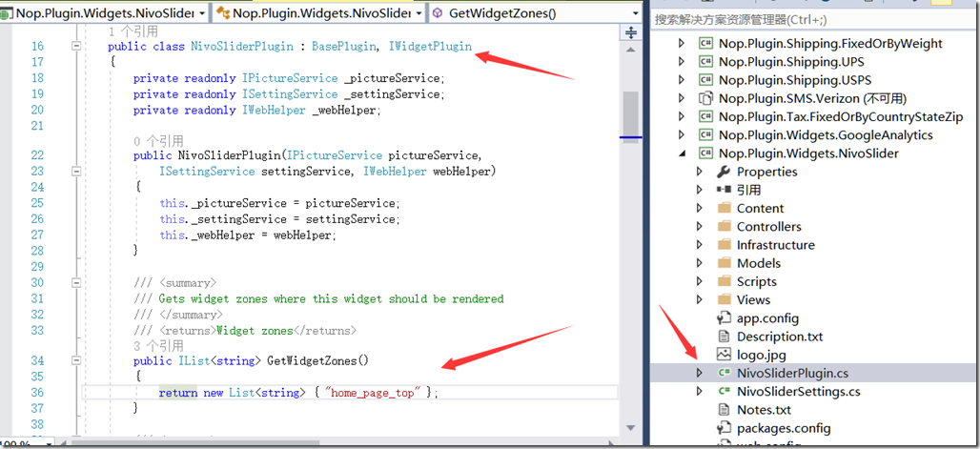Screen dimensions: 980x449
Task: Select the Nop.Plugin.Shipping.FixedOrByWeight project icon
Action: pyautogui.click(x=705, y=43)
